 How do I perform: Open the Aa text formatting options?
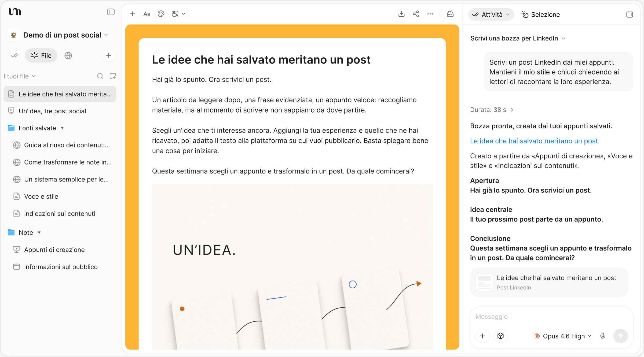(147, 14)
